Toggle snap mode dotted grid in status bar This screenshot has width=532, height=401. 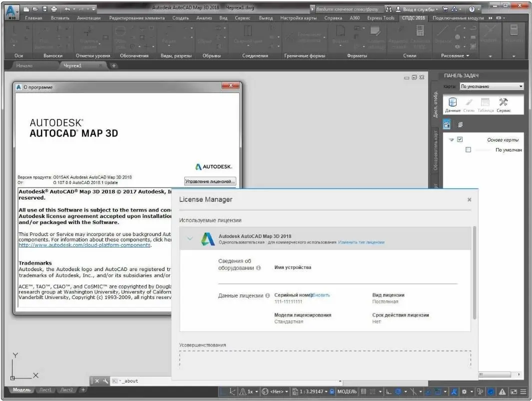pyautogui.click(x=372, y=391)
